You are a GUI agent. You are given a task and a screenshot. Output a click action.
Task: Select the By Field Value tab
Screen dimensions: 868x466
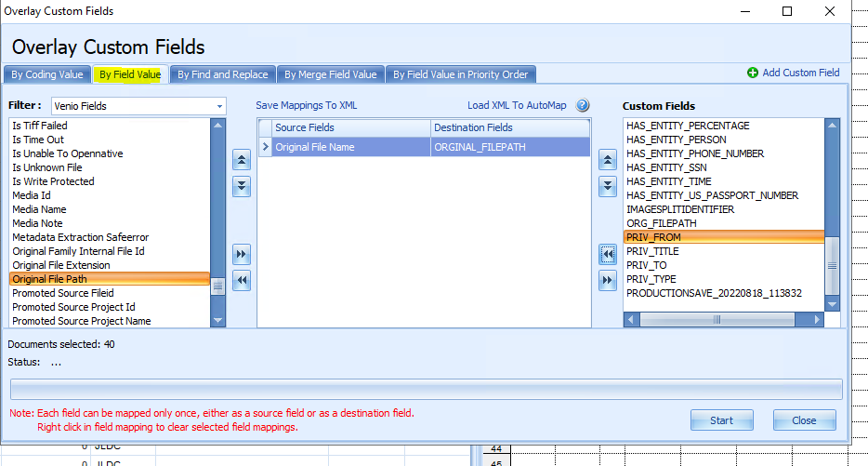[x=130, y=74]
